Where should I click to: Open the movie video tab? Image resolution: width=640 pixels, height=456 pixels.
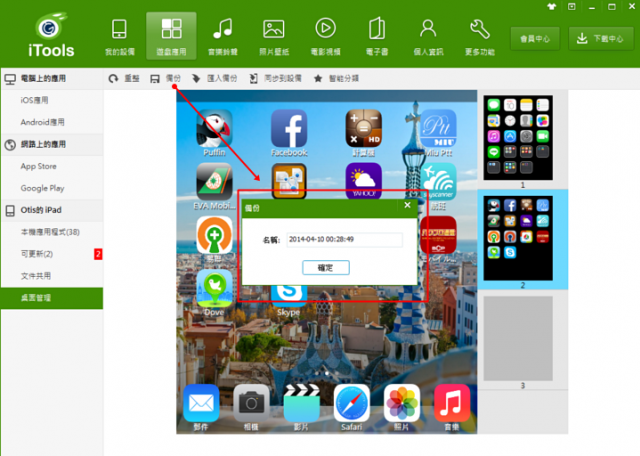[x=325, y=37]
